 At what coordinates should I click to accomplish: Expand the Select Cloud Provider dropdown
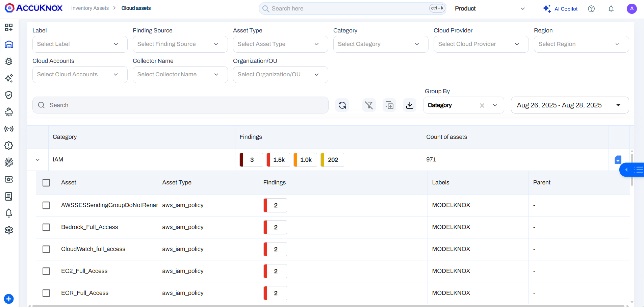click(x=481, y=44)
